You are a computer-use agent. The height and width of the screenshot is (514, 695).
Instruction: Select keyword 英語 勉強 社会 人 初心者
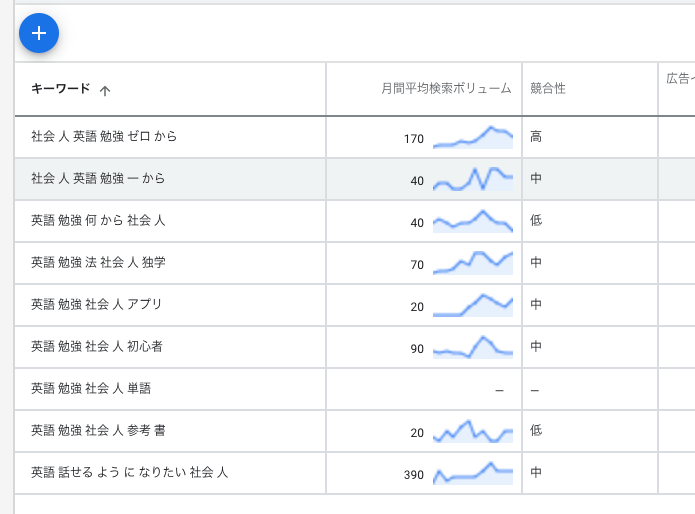[x=97, y=347]
